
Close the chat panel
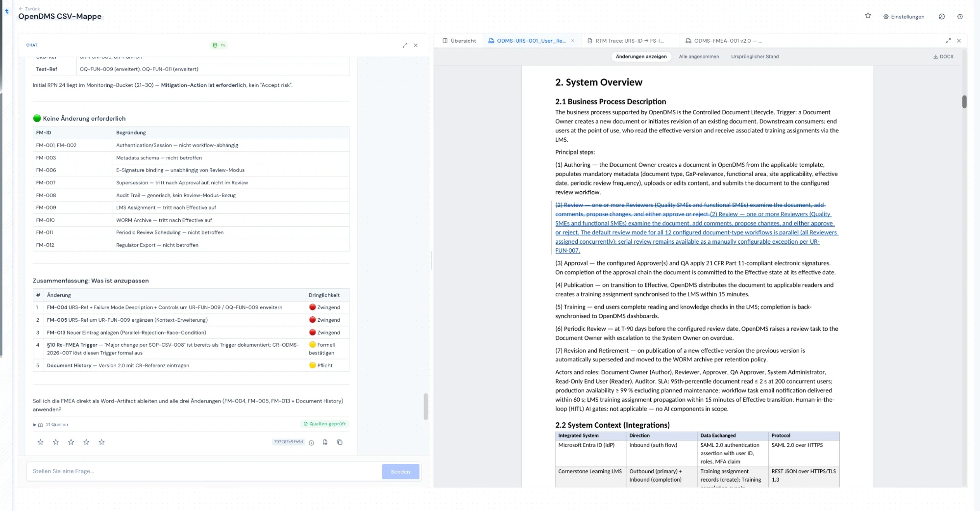pyautogui.click(x=416, y=45)
